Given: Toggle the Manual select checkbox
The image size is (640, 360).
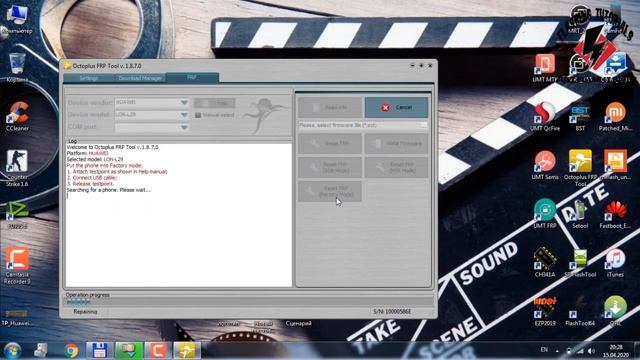Looking at the screenshot, I should click(198, 115).
